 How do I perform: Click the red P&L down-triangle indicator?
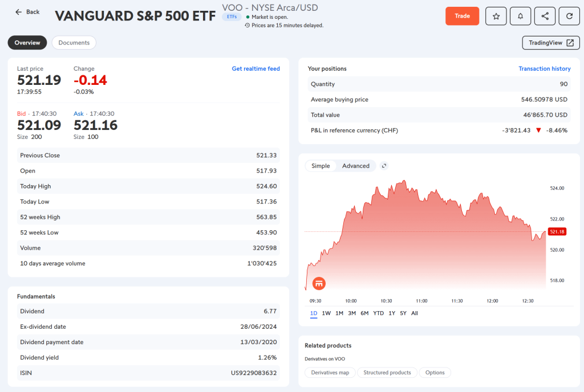coord(538,130)
